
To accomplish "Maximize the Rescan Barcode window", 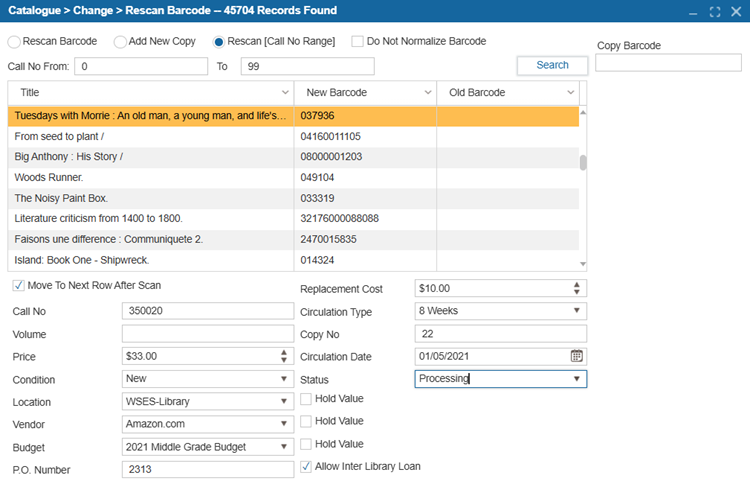I will pos(715,11).
